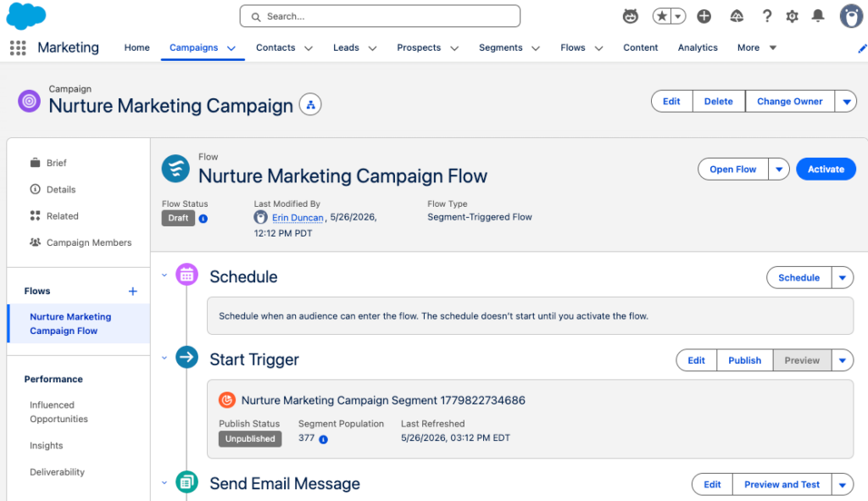Collapse the Send Email Message section chevron

tap(164, 482)
